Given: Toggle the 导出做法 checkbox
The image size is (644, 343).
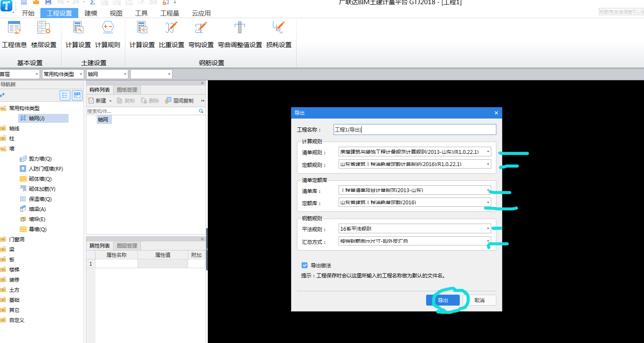Looking at the screenshot, I should 305,265.
